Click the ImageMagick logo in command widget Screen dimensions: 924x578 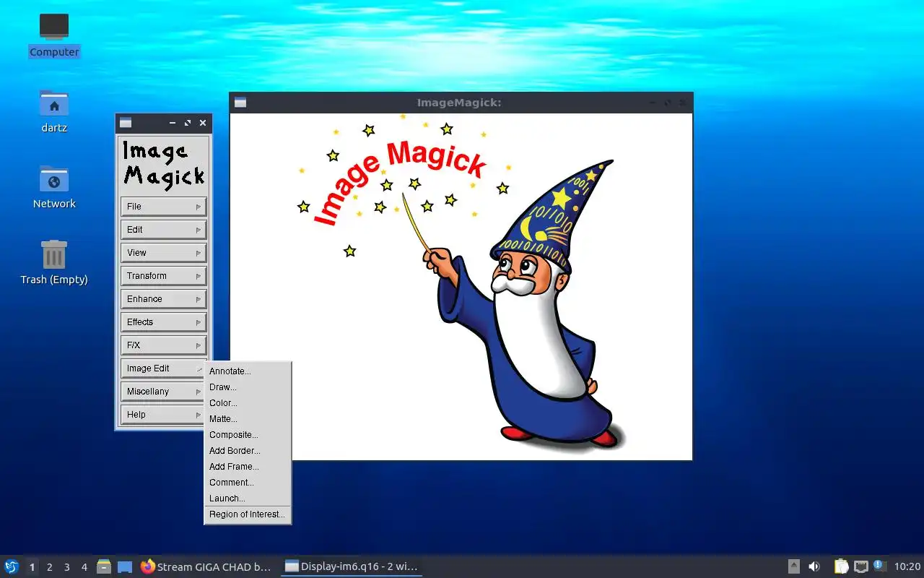(164, 165)
